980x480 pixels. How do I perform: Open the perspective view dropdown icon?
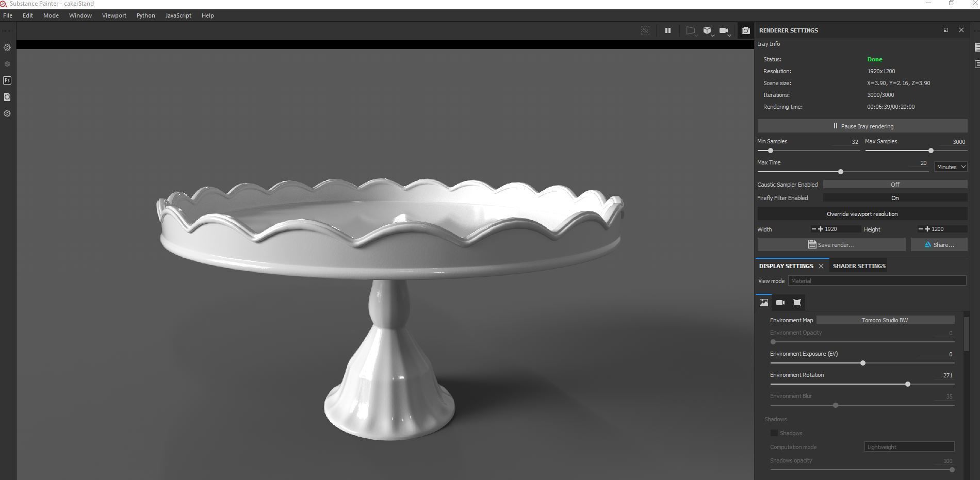click(x=691, y=31)
